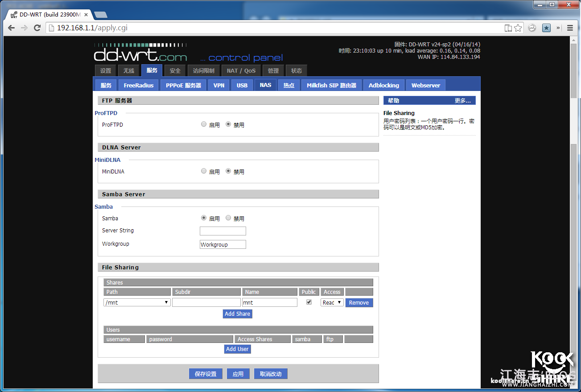Bookmark this page with star icon

(x=518, y=28)
